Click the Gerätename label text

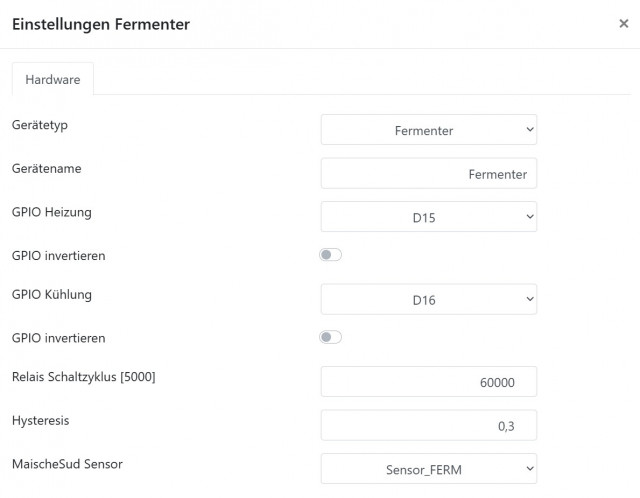[47, 169]
